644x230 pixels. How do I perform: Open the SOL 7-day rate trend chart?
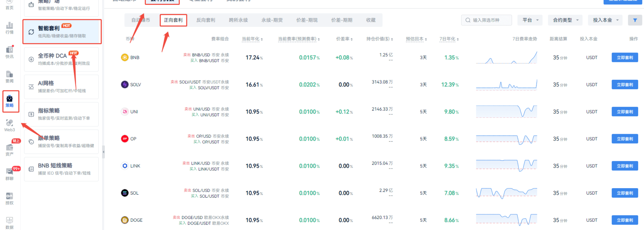pyautogui.click(x=507, y=193)
